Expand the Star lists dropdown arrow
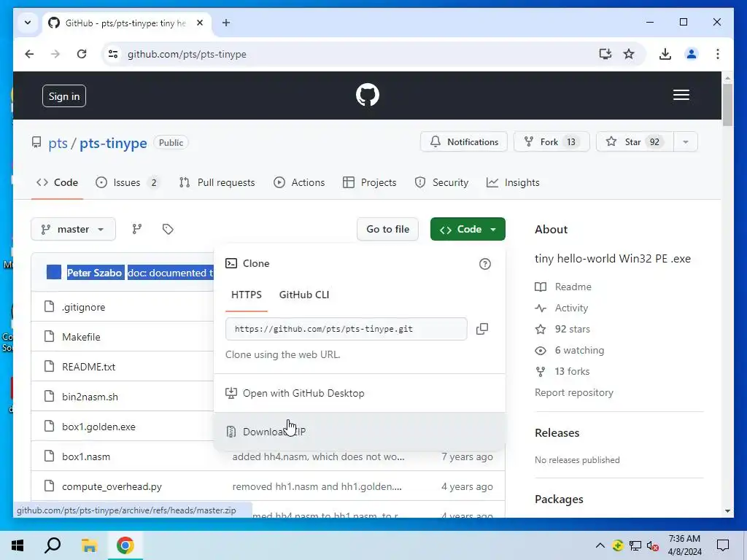 point(686,142)
